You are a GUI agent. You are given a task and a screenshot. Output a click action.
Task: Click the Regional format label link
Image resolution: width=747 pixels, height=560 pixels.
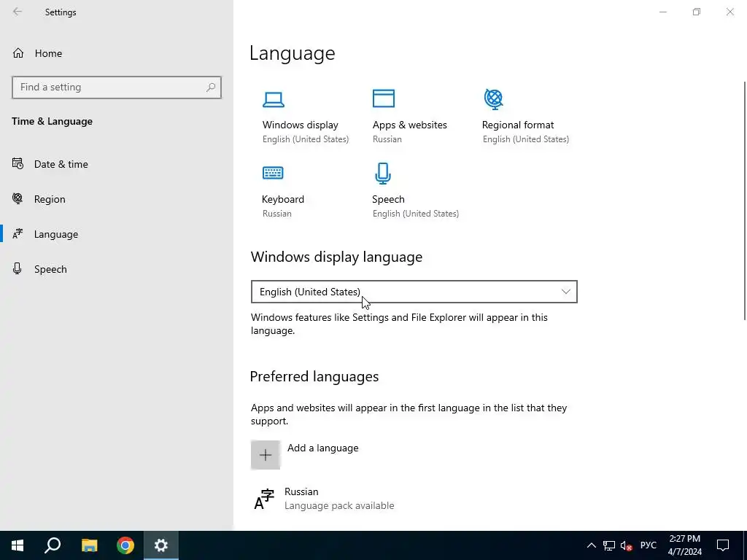[x=518, y=125]
